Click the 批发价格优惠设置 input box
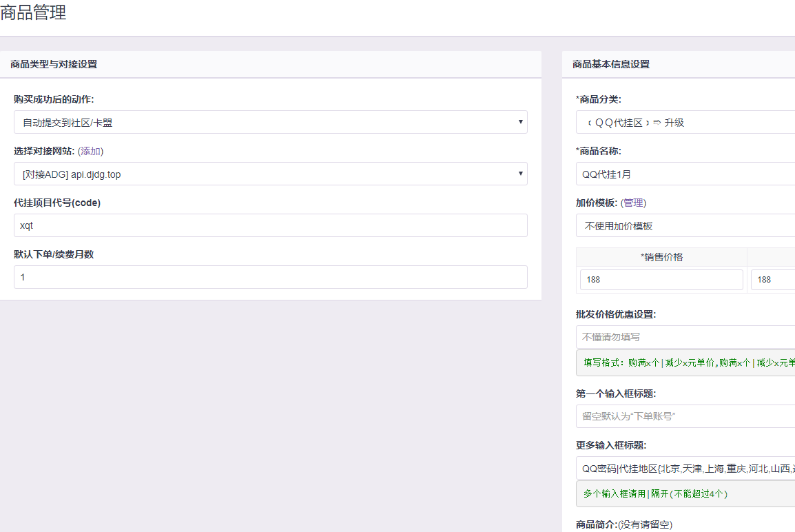The height and width of the screenshot is (532, 795). click(x=685, y=337)
